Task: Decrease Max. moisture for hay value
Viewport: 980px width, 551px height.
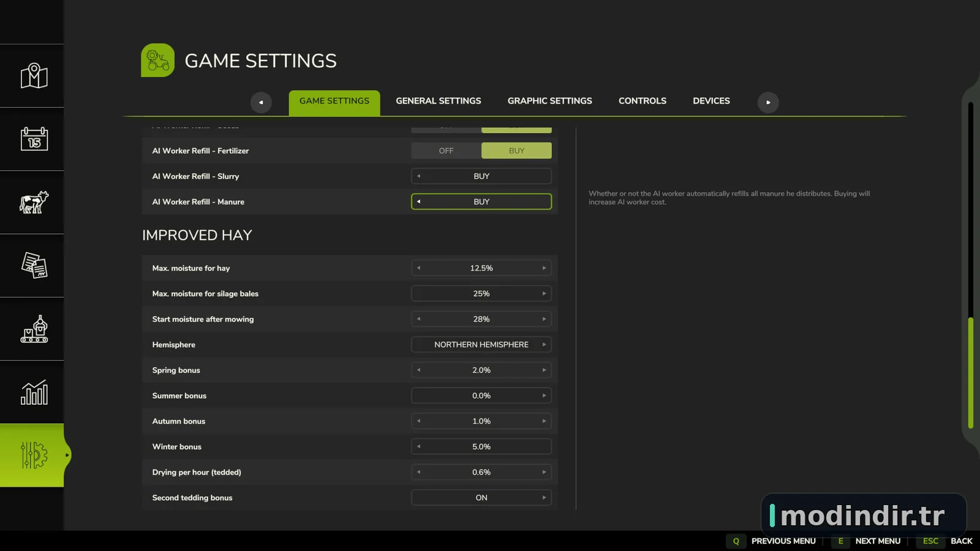Action: (x=419, y=268)
